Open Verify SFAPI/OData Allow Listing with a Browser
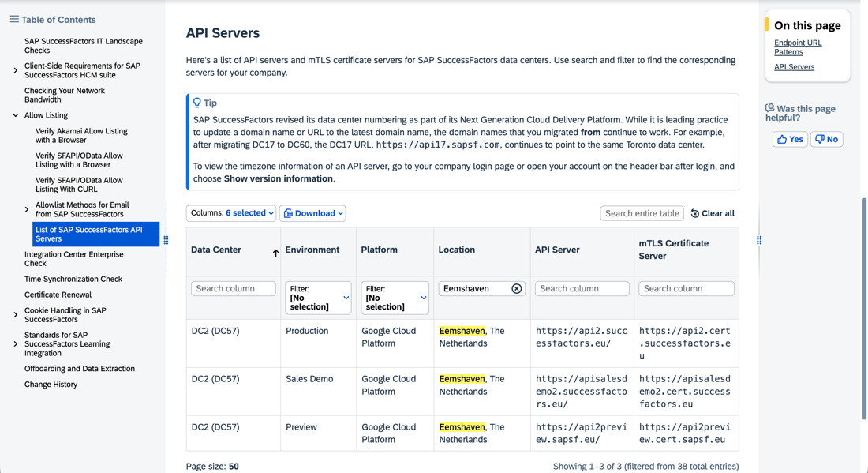 (79, 160)
